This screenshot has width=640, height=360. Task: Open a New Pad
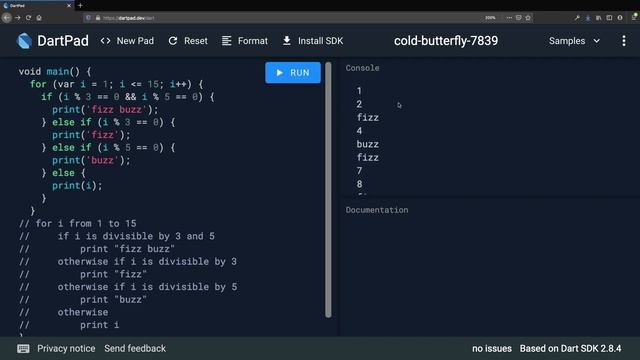click(x=127, y=41)
